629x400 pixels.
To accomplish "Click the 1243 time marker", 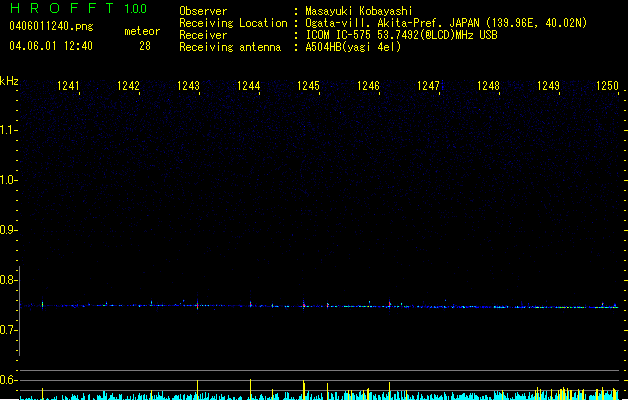I will pyautogui.click(x=188, y=86).
